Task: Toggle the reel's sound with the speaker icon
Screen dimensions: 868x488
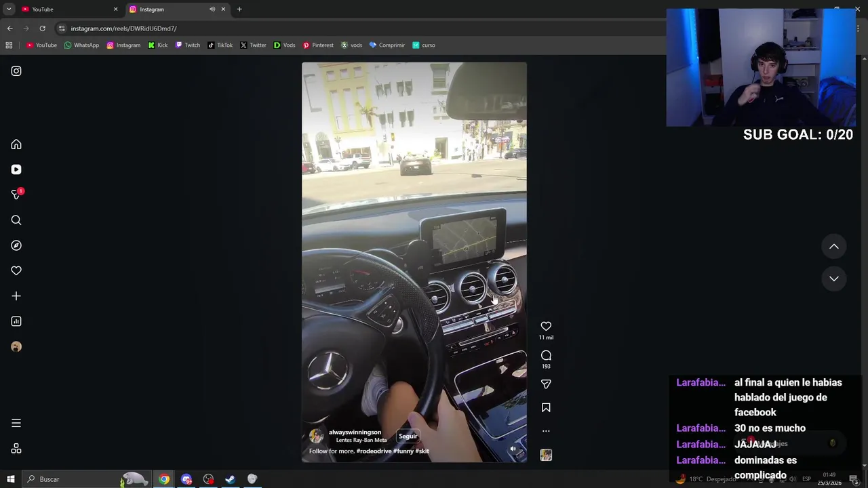Action: click(x=513, y=449)
